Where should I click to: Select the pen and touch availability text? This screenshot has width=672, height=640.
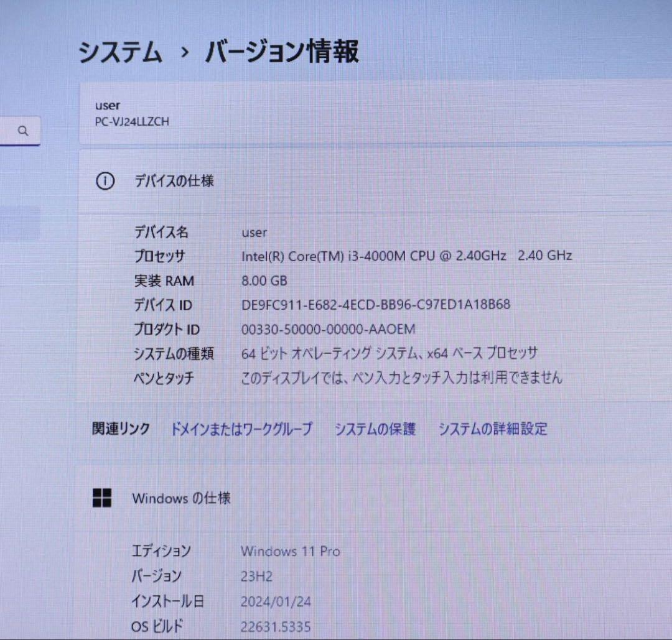[401, 378]
